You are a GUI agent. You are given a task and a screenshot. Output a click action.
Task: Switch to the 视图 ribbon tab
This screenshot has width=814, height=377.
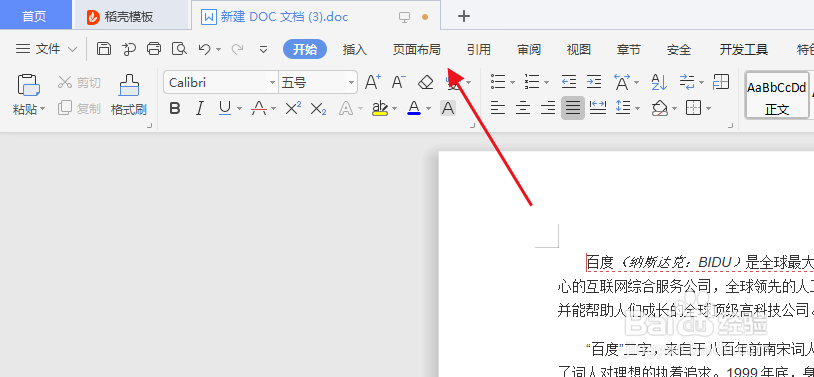coord(579,50)
